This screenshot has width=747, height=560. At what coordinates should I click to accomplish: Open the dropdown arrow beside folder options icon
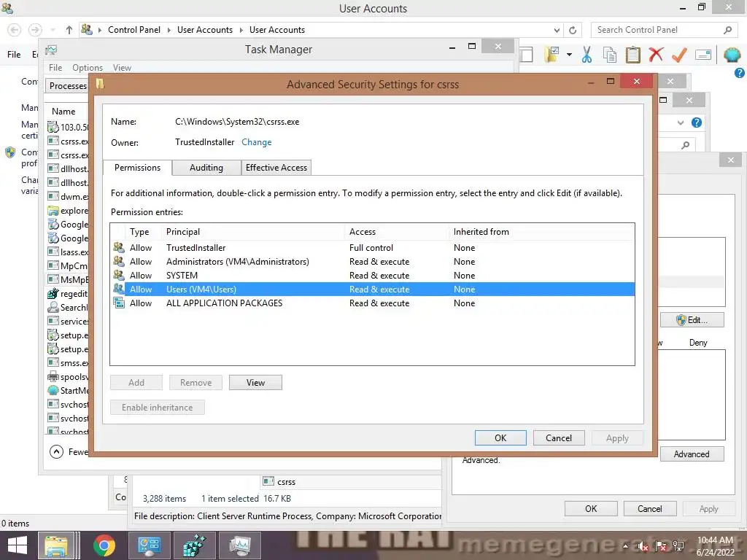pyautogui.click(x=569, y=55)
